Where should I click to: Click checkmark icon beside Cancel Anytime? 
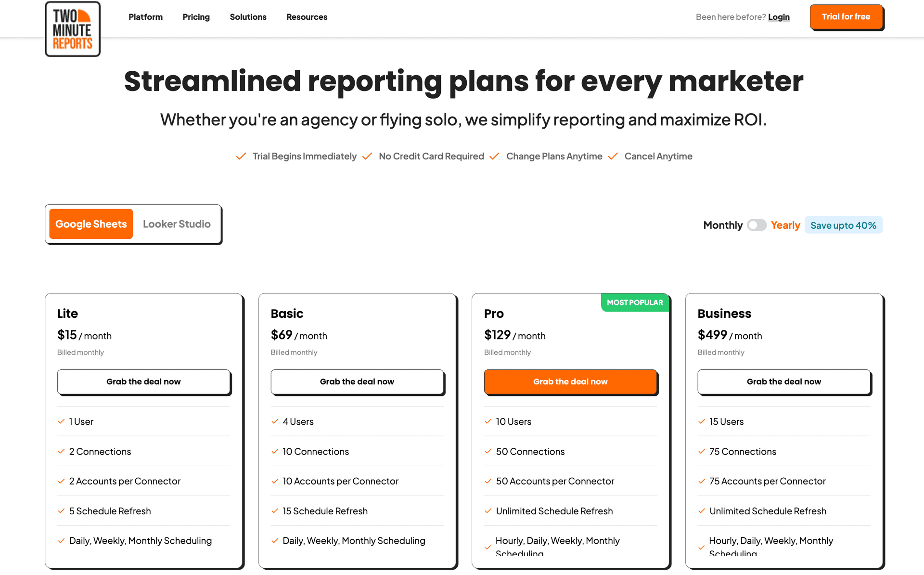[x=613, y=157]
